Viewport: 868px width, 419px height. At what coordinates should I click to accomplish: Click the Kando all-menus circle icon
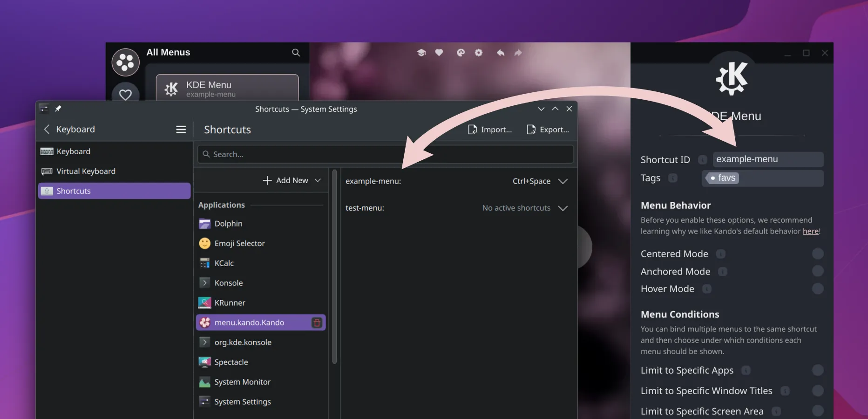125,62
